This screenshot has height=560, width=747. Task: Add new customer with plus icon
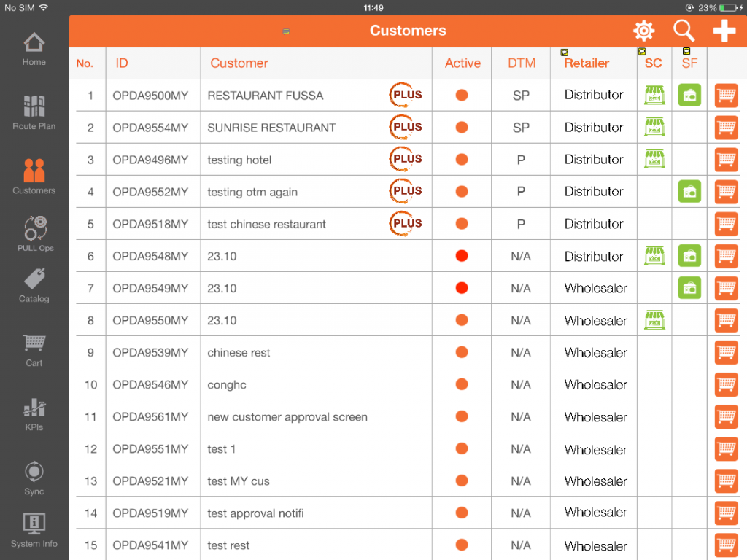coord(724,31)
